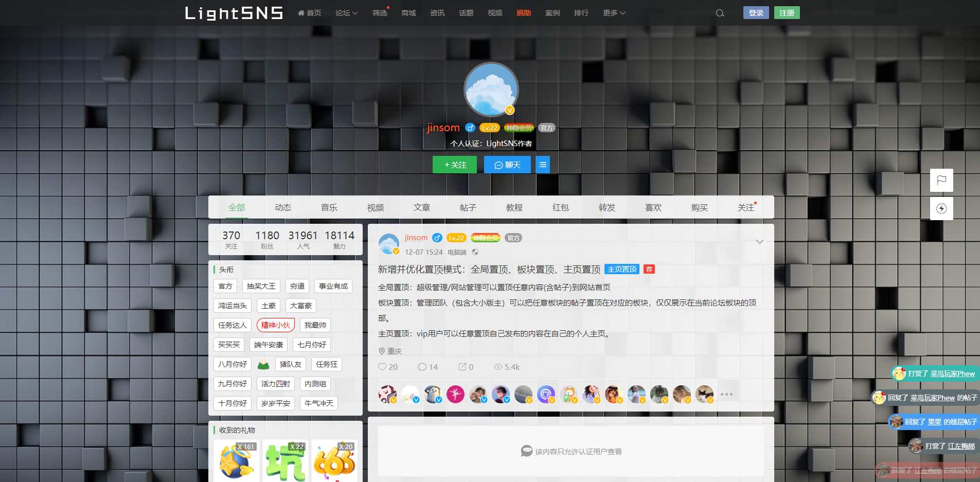Open the post's 14 comments via speech bubble icon

[422, 367]
